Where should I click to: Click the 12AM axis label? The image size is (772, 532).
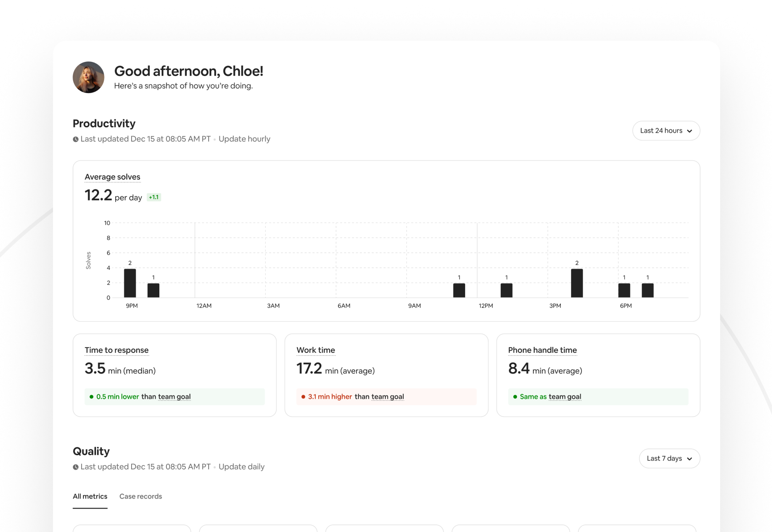(x=204, y=306)
